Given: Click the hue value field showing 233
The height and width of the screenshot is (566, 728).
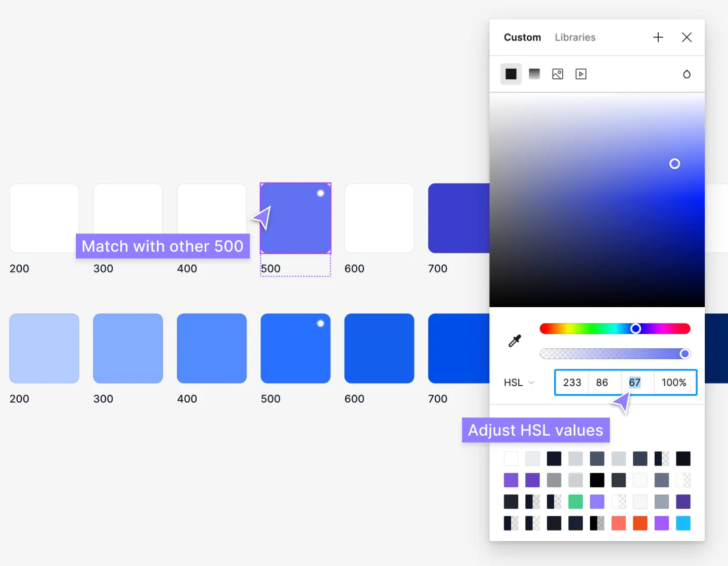Looking at the screenshot, I should (572, 383).
